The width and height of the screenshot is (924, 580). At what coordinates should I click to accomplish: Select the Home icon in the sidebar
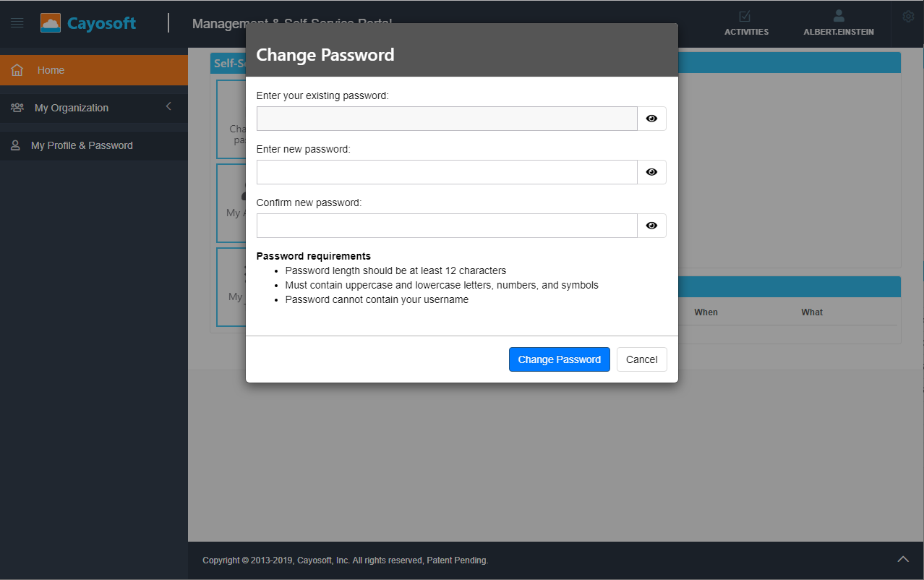point(17,69)
